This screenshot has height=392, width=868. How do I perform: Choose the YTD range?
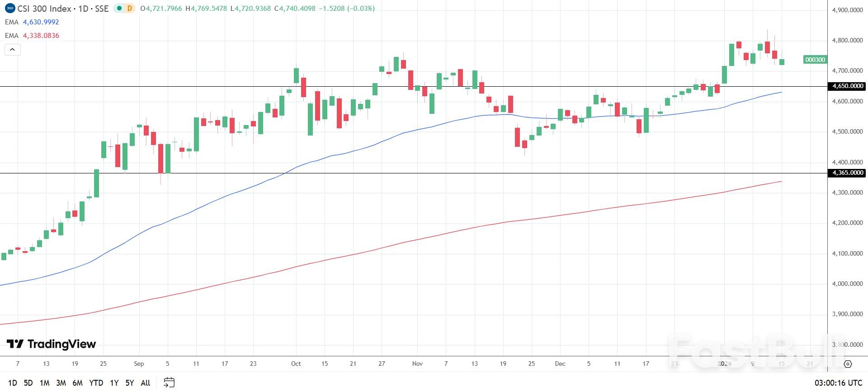pos(96,383)
